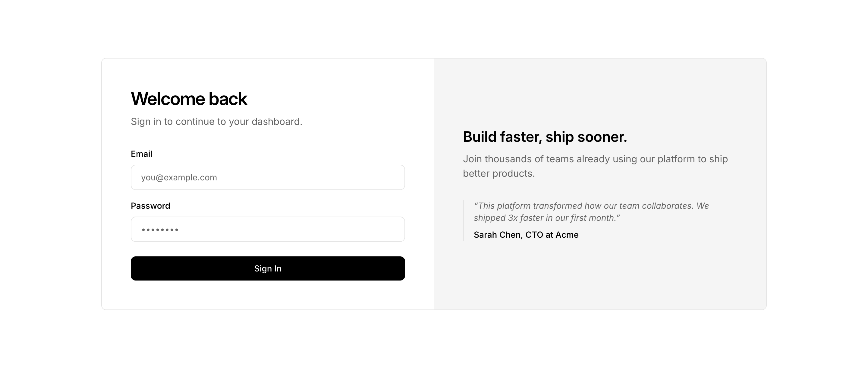Click the "Welcome back" heading
Viewport: 868px width, 368px height.
189,99
